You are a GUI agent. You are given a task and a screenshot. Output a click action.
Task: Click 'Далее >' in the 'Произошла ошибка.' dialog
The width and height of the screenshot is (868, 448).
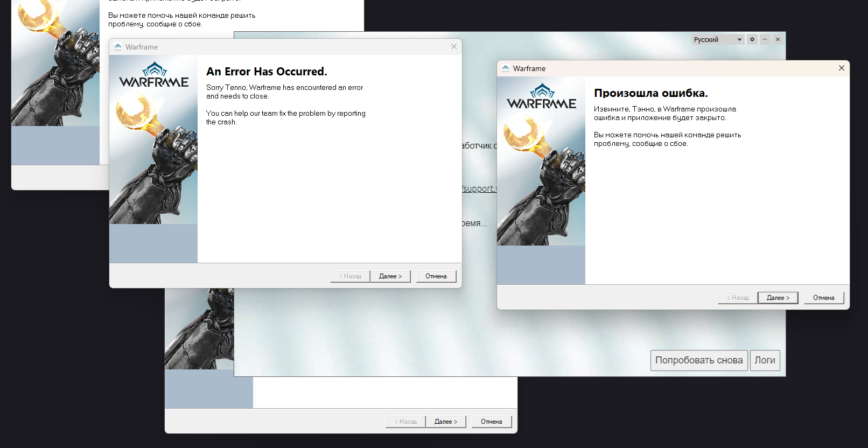click(778, 298)
